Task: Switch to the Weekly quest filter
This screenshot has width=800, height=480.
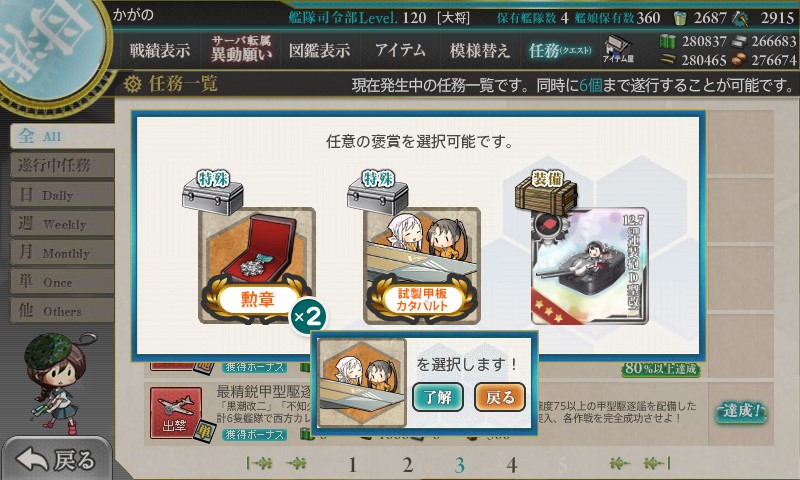Action: [x=62, y=223]
